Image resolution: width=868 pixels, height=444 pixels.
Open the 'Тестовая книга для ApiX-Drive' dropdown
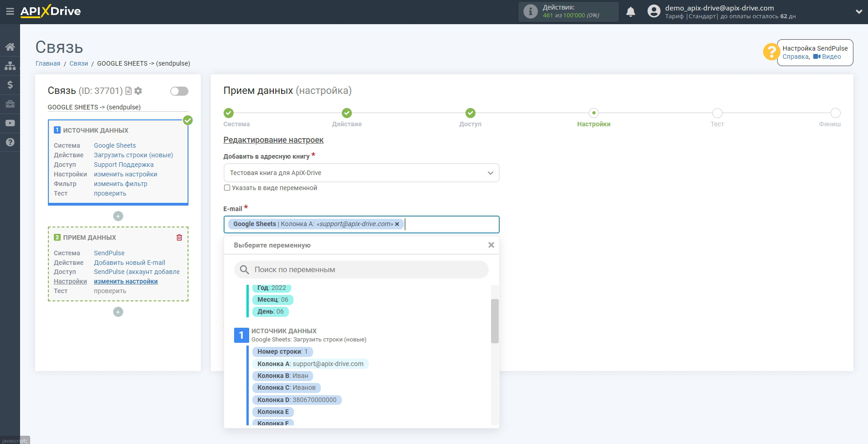coord(361,173)
